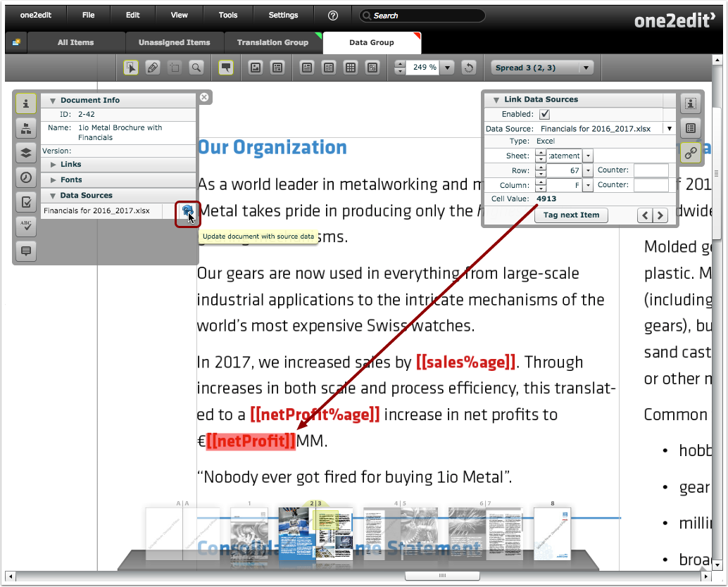
Task: Select the arrow selection tool
Action: click(131, 68)
